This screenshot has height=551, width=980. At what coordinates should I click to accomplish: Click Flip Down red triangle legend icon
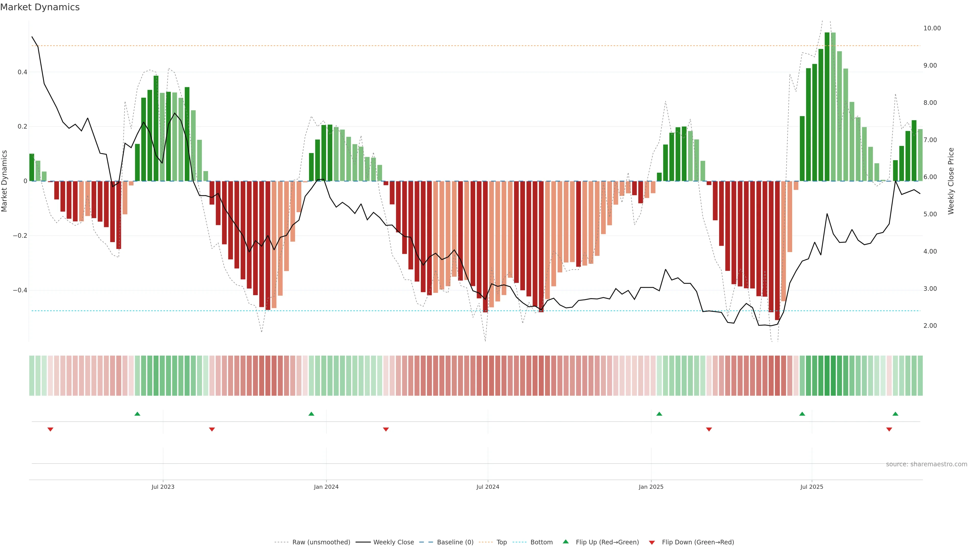(652, 543)
